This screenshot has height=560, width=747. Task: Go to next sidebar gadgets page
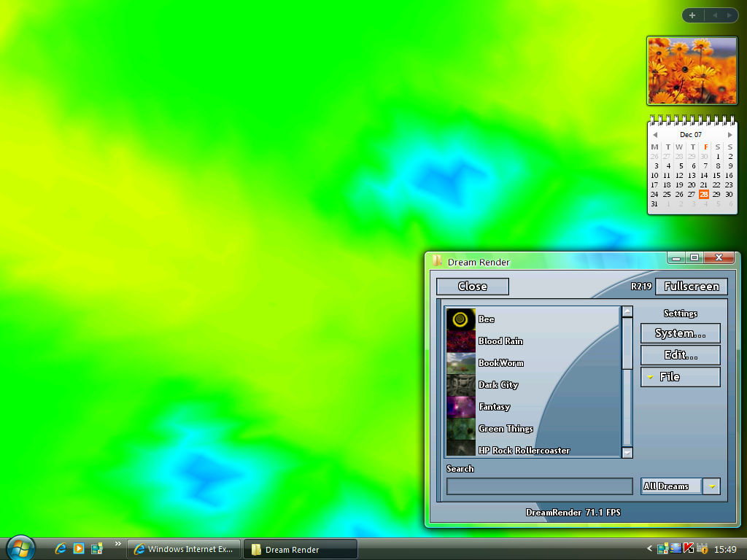point(729,15)
